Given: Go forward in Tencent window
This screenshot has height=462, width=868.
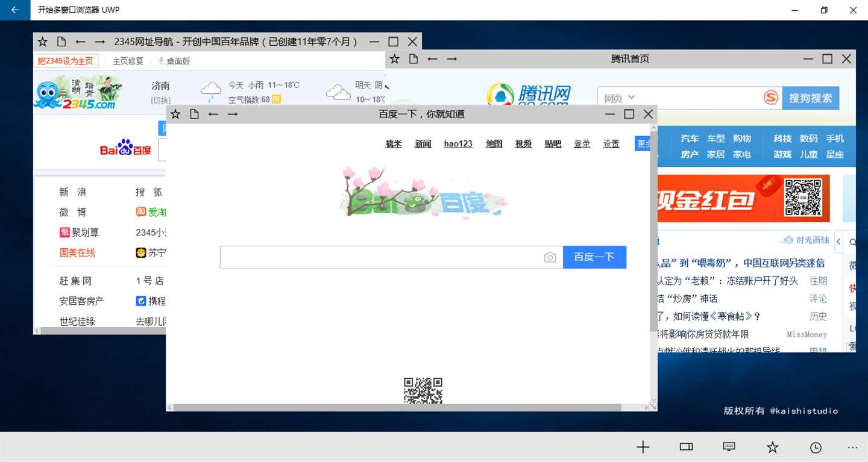Looking at the screenshot, I should (452, 58).
